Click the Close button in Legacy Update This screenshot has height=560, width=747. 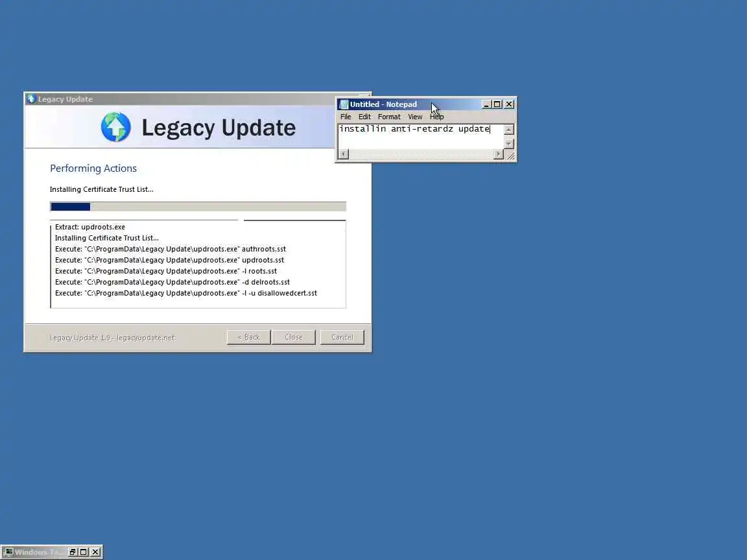coord(294,337)
